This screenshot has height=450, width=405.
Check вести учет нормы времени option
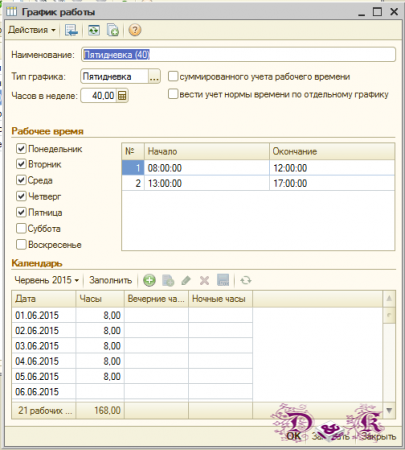coord(173,94)
